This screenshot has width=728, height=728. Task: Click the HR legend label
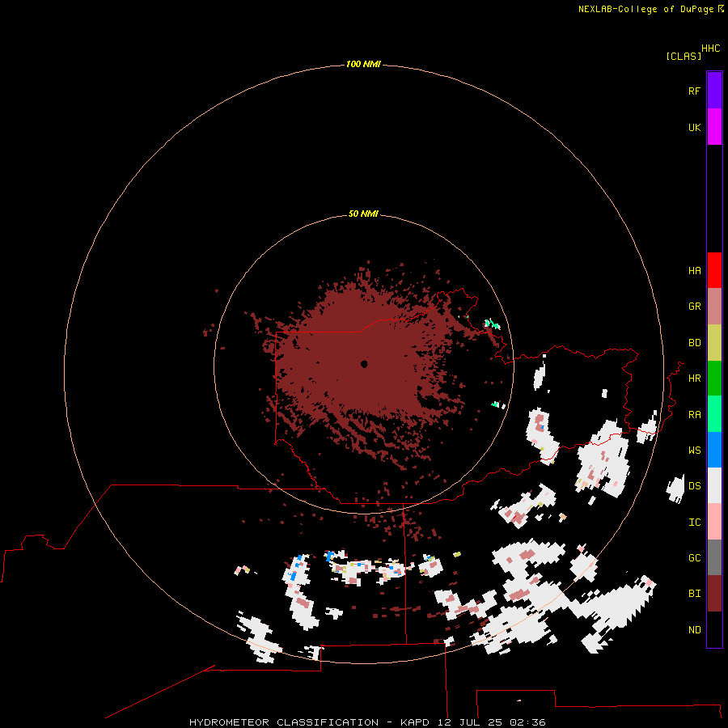coord(694,379)
